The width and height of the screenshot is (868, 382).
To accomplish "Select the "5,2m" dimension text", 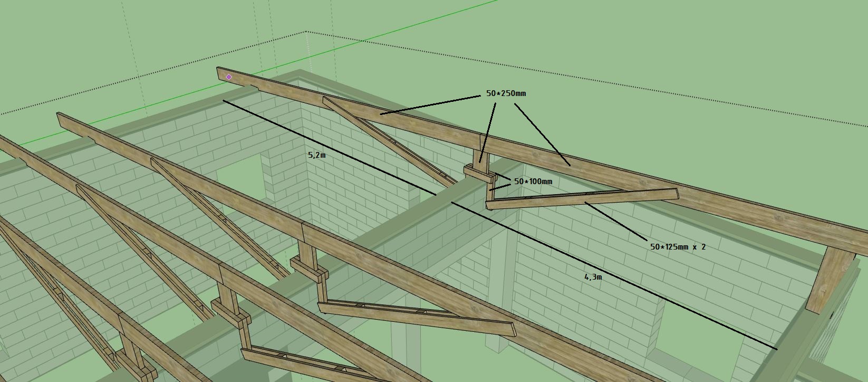I will (x=316, y=155).
